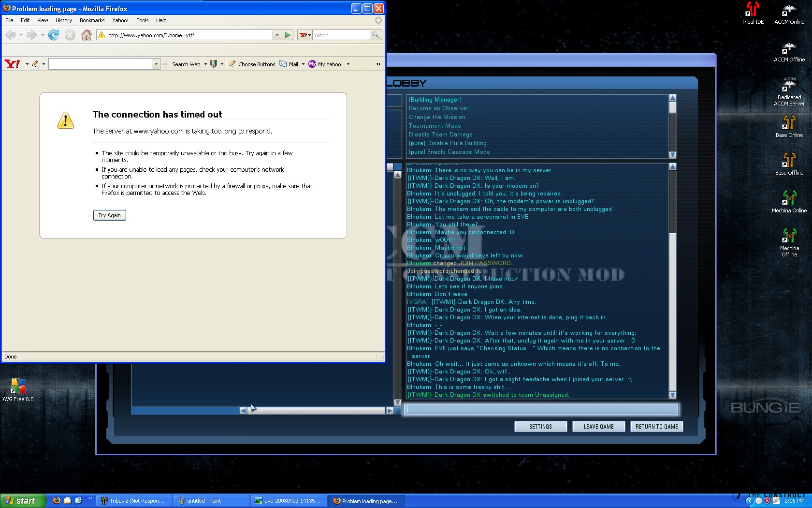Click the green Go arrow beside the URL bar
812x508 pixels.
(288, 35)
